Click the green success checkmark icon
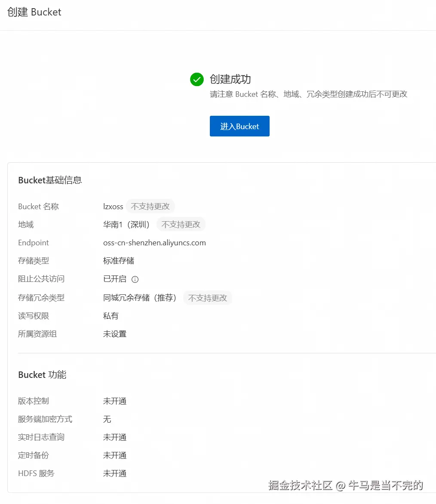 pyautogui.click(x=197, y=79)
